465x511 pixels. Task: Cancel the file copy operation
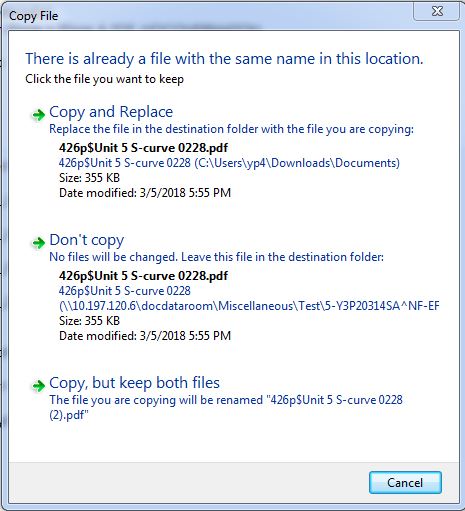pyautogui.click(x=405, y=483)
